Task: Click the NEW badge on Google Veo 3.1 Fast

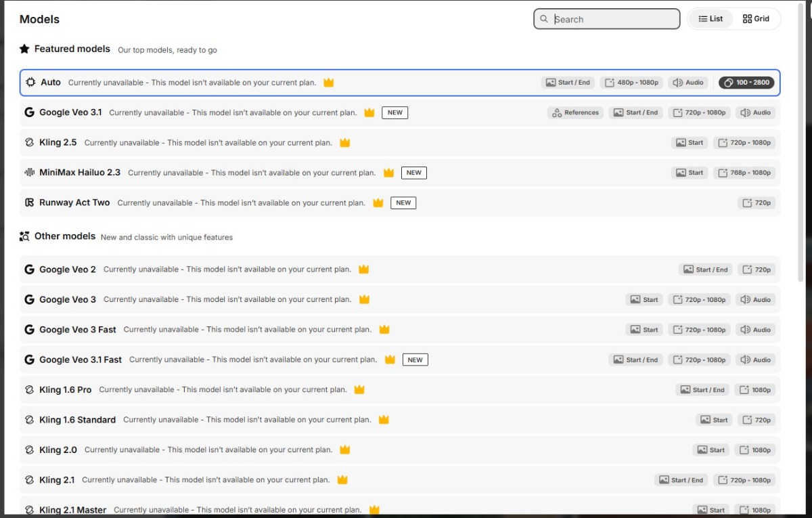Action: point(415,360)
